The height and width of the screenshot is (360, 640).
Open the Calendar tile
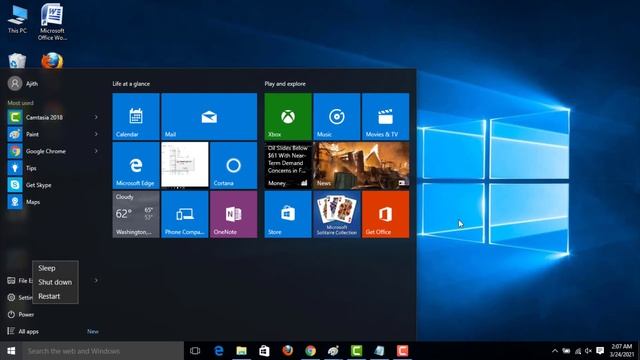point(136,117)
